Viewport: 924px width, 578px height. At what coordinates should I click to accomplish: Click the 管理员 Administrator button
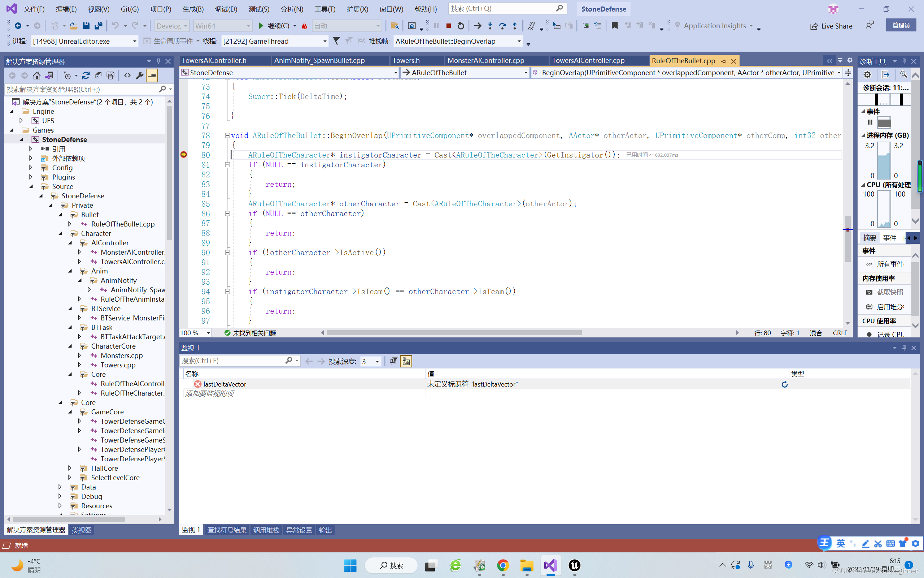pyautogui.click(x=901, y=25)
